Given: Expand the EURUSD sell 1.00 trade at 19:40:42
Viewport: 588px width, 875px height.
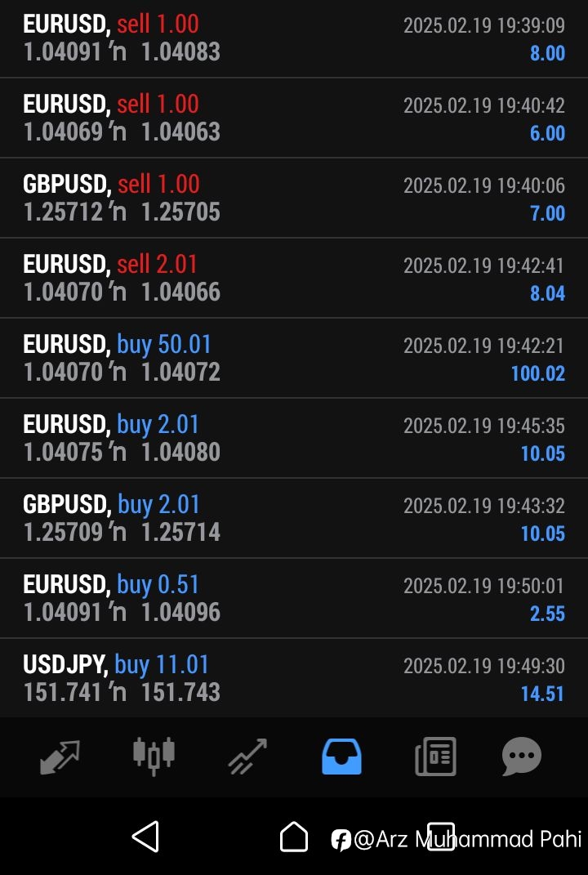Looking at the screenshot, I should coord(294,118).
